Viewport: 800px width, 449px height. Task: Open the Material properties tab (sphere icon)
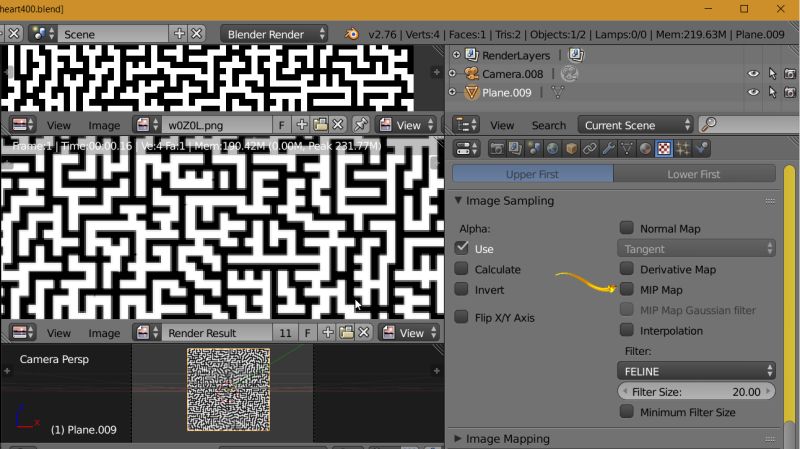(x=645, y=149)
